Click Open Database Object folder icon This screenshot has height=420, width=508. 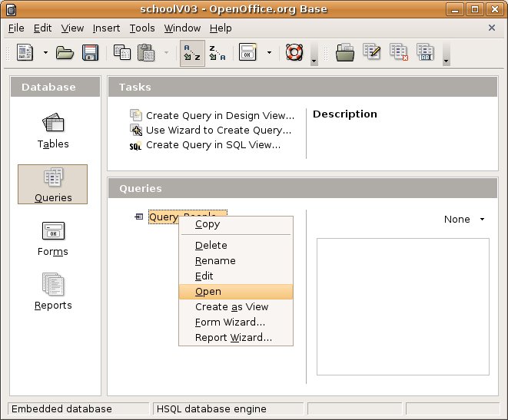tap(345, 52)
